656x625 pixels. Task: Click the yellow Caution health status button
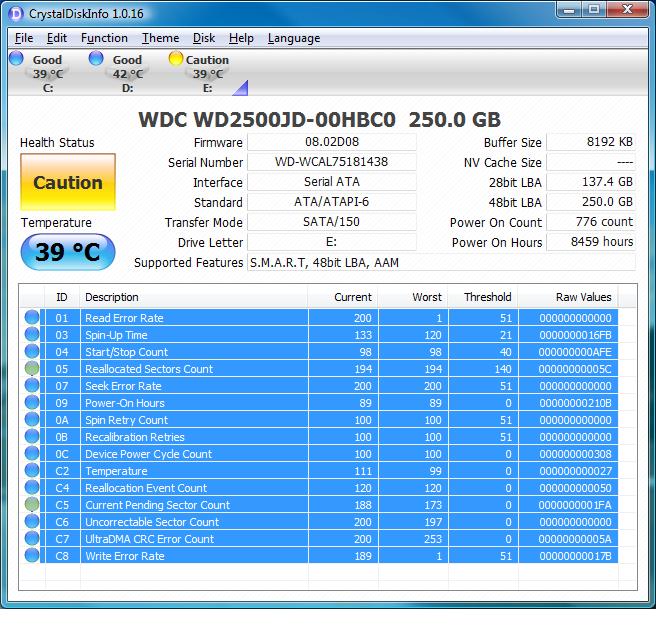point(68,182)
